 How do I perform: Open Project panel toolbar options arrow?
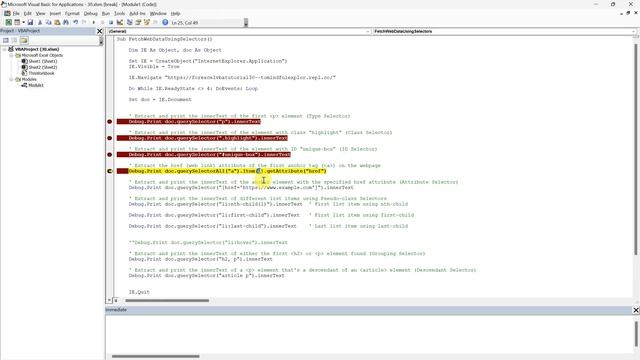tap(101, 41)
